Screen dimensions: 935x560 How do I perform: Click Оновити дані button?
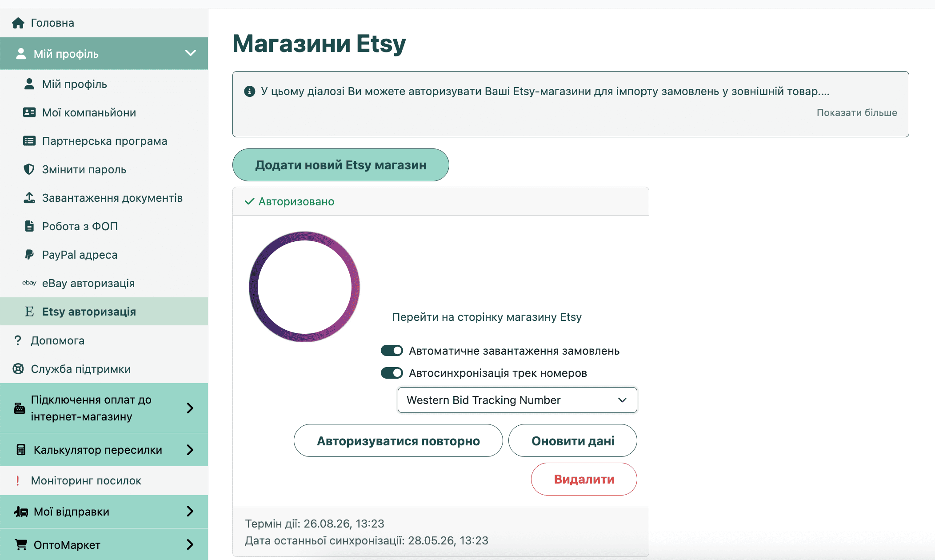coord(573,440)
